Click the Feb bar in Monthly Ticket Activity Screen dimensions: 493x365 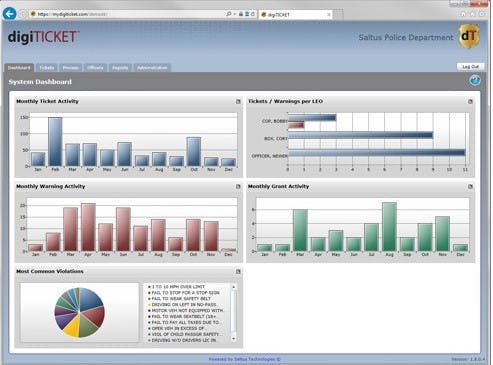click(x=55, y=142)
